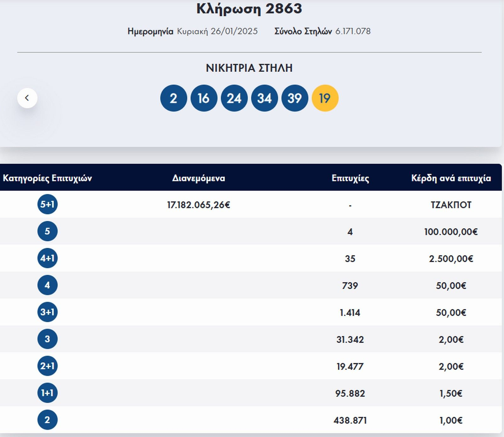Click the total columns value 6.171.078

353,31
